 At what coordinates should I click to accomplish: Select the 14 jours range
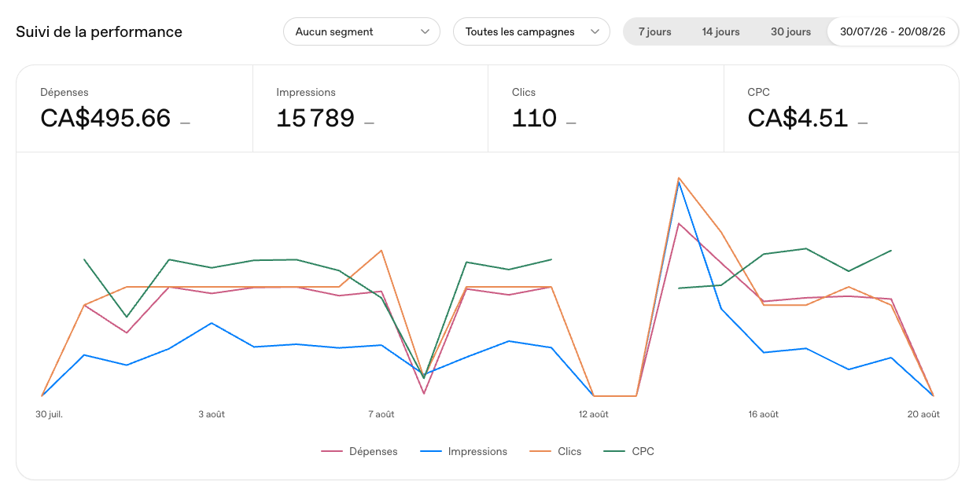[x=720, y=32]
